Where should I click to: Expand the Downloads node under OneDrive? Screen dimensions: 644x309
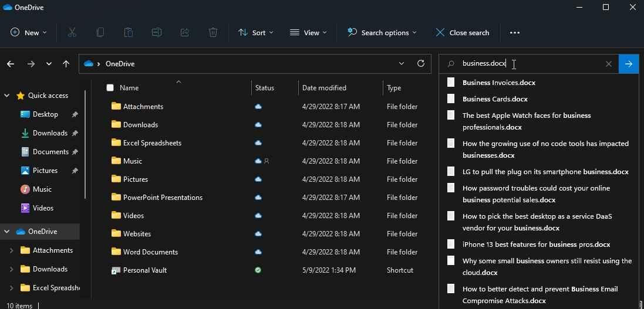[11, 269]
